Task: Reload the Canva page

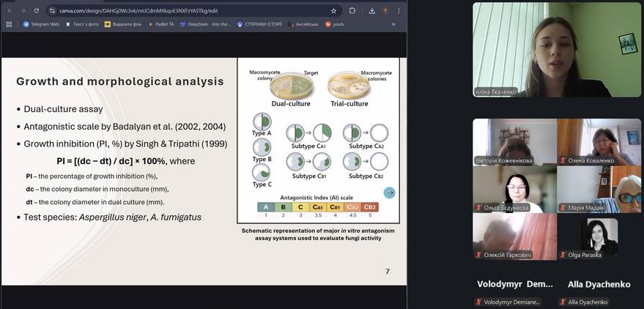Action: coord(37,11)
